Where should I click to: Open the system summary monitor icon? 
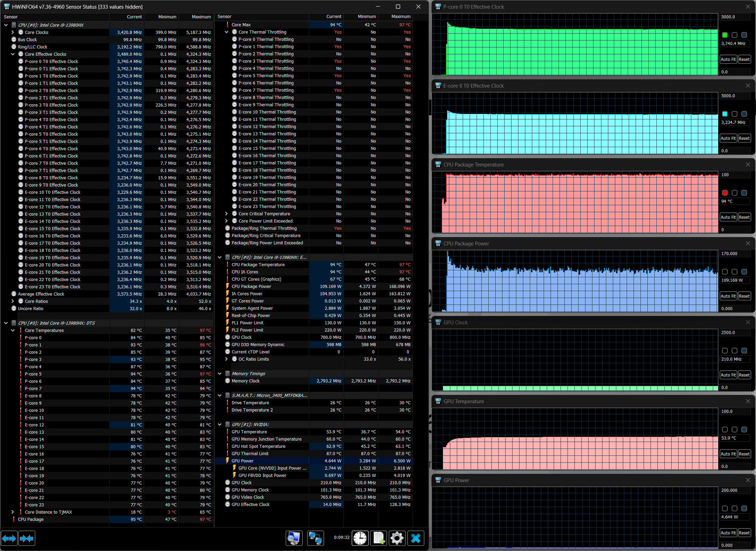294,538
